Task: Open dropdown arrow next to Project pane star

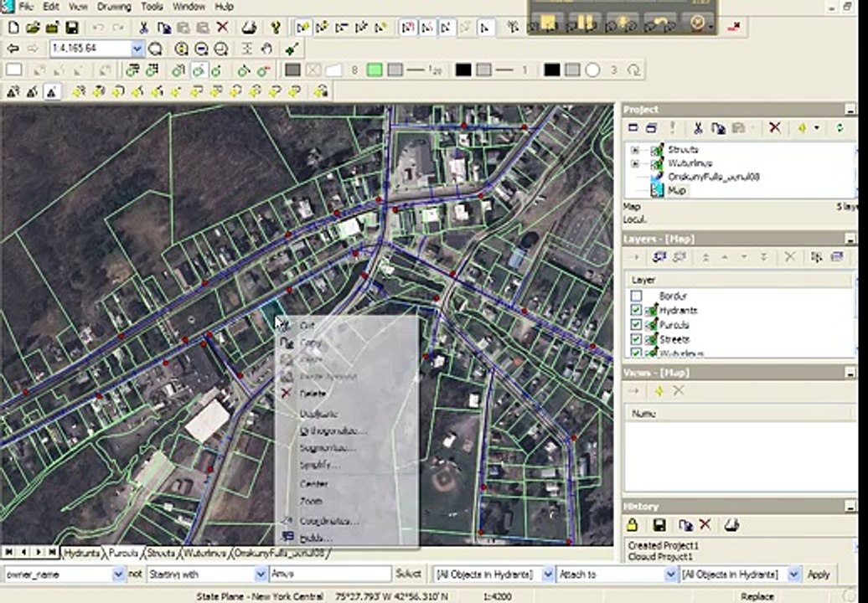Action: 817,128
